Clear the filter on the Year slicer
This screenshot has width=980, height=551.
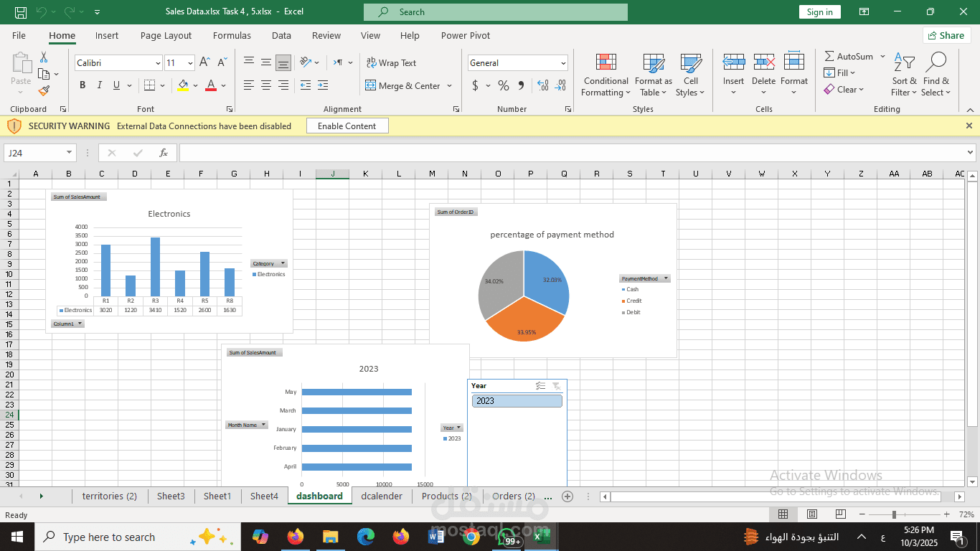pyautogui.click(x=556, y=386)
